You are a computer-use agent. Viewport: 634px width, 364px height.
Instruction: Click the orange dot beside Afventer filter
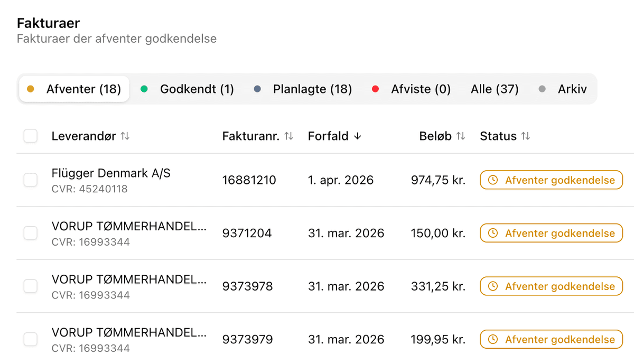tap(31, 89)
